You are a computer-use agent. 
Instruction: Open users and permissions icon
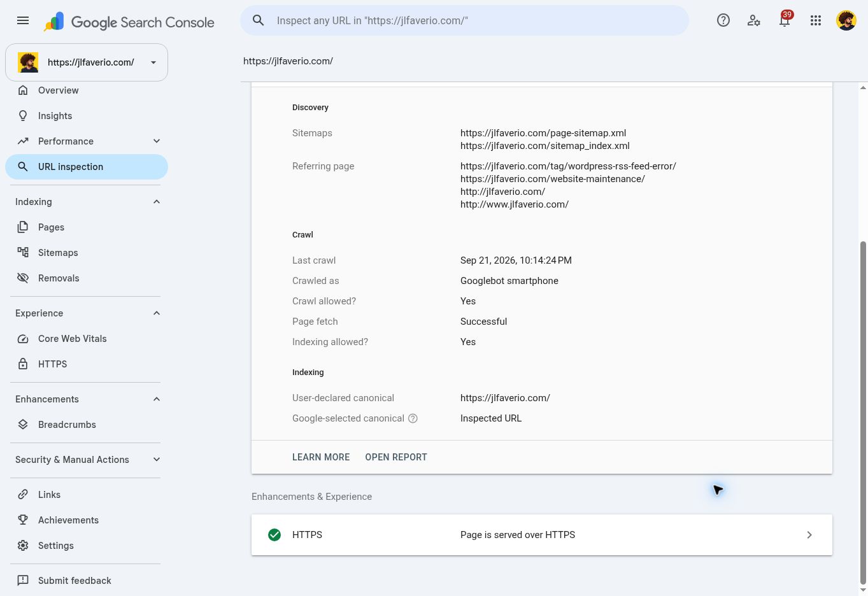tap(754, 20)
